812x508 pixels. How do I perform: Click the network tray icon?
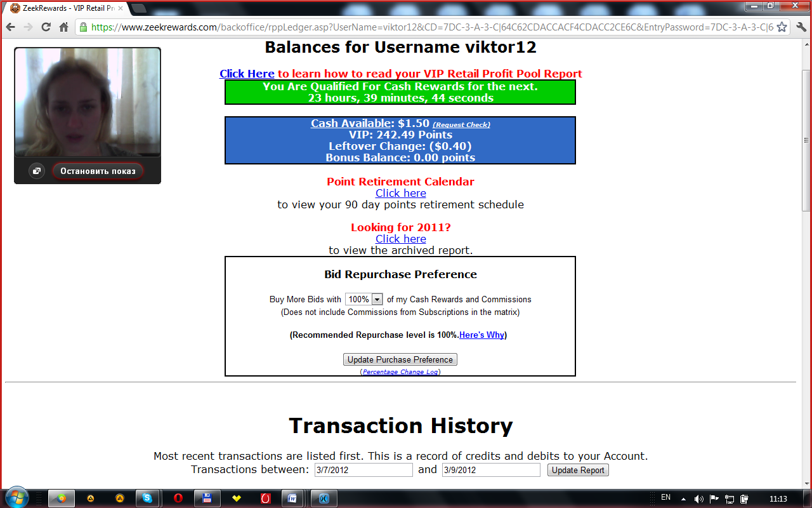pyautogui.click(x=730, y=498)
